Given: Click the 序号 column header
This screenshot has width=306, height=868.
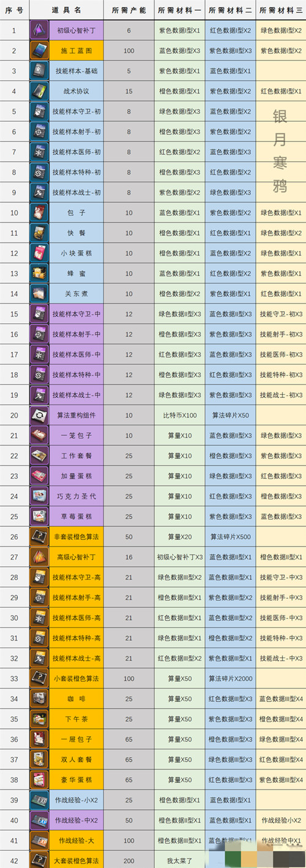Looking at the screenshot, I should [15, 10].
